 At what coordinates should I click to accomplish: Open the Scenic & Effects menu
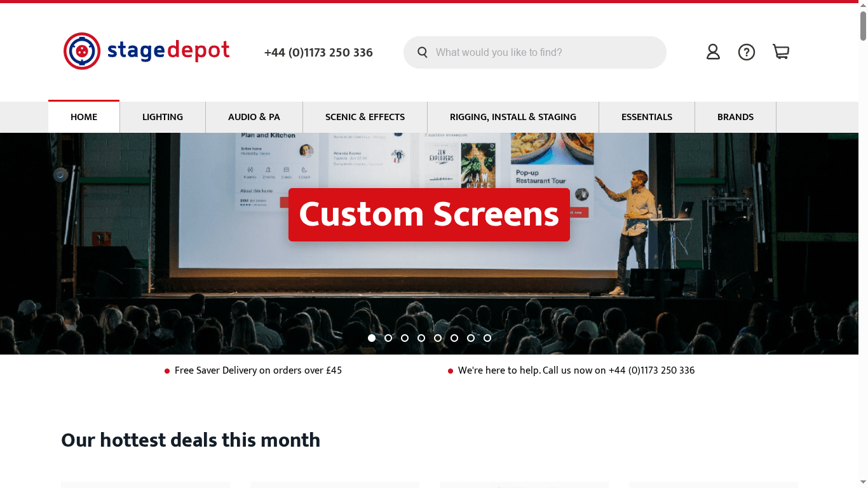[x=365, y=117]
